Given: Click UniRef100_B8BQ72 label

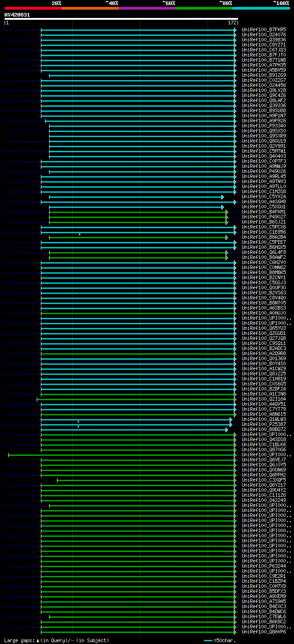Looking at the screenshot, I should [264, 429].
